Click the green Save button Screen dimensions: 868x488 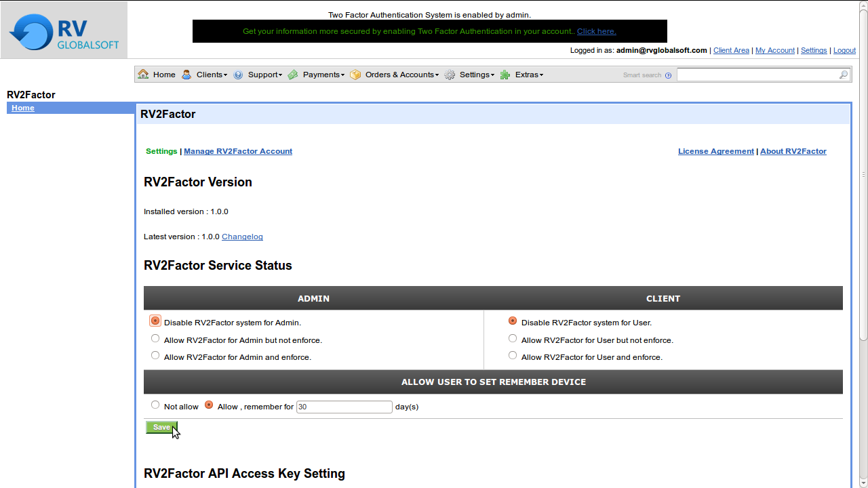click(161, 427)
